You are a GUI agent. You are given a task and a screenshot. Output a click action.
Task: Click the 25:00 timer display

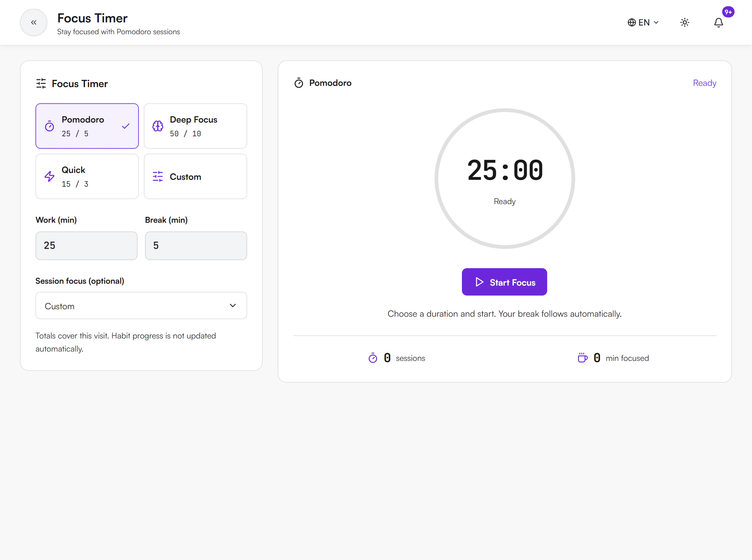[505, 170]
